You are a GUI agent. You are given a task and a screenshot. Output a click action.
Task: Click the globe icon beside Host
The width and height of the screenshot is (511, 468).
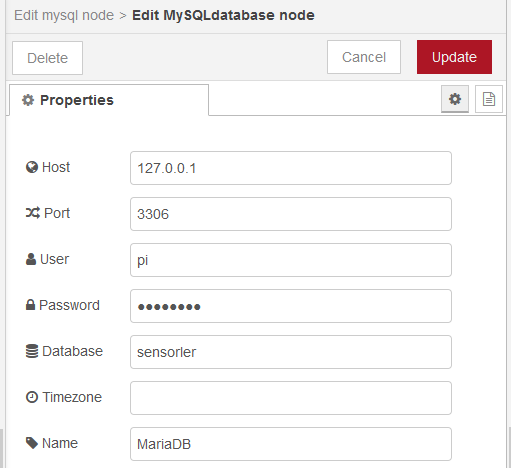(32, 167)
